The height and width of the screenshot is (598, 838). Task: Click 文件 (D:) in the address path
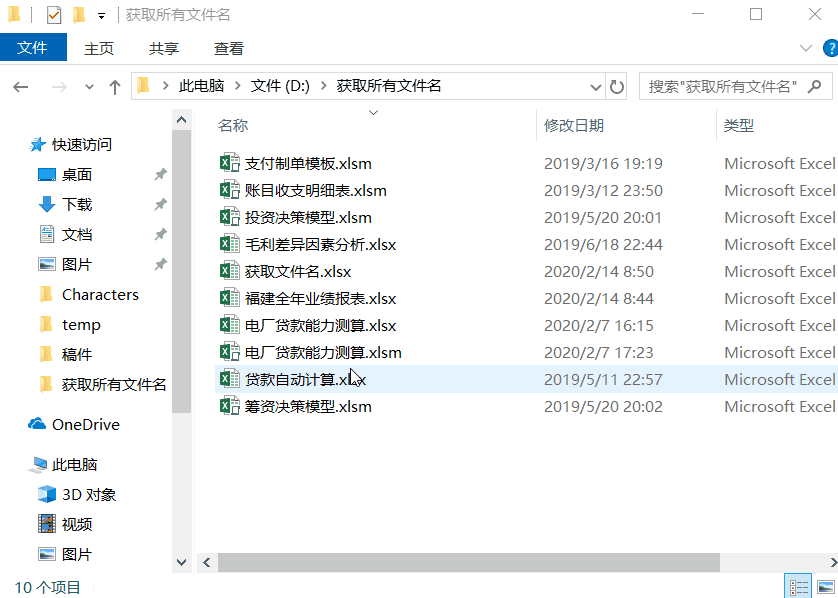pyautogui.click(x=280, y=86)
